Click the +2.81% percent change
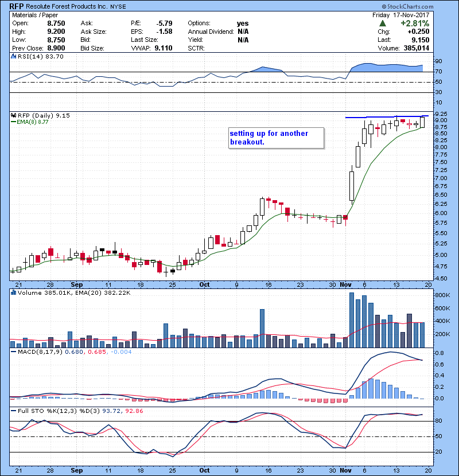Screen dimensions: 459x476 click(x=415, y=24)
